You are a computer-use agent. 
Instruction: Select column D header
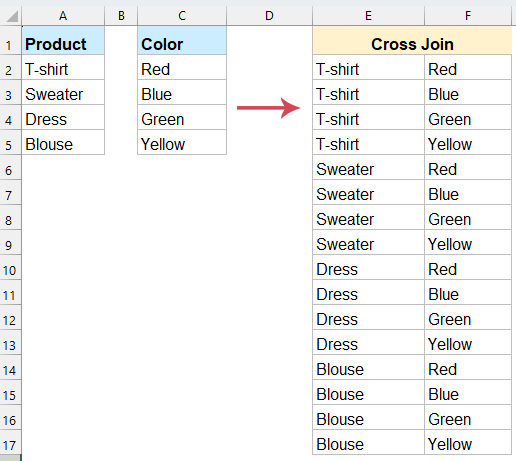(x=269, y=16)
